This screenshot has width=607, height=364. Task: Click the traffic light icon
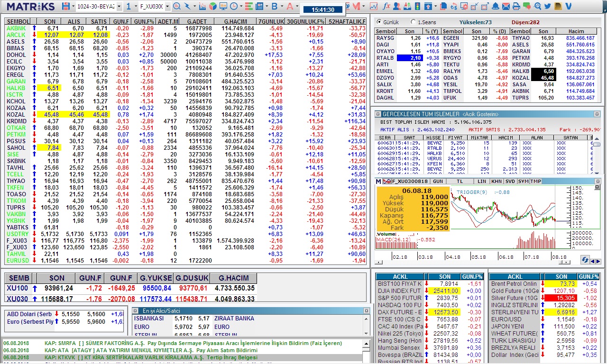(x=418, y=6)
